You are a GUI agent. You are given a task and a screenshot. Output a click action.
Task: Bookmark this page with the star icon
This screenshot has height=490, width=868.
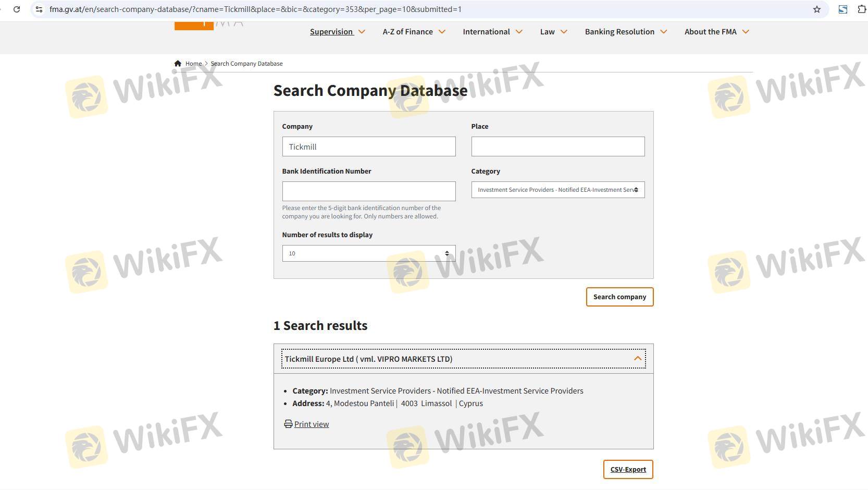[816, 9]
